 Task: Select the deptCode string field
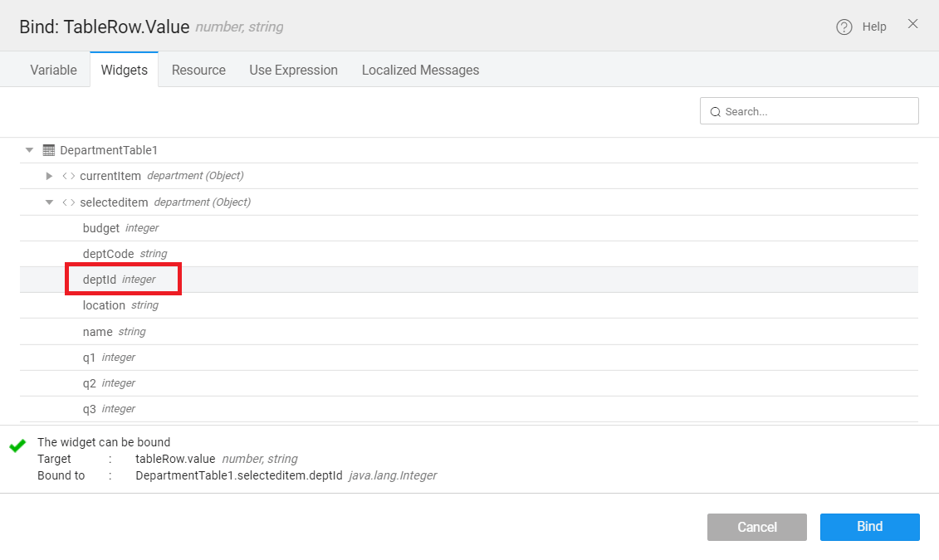[x=108, y=253]
